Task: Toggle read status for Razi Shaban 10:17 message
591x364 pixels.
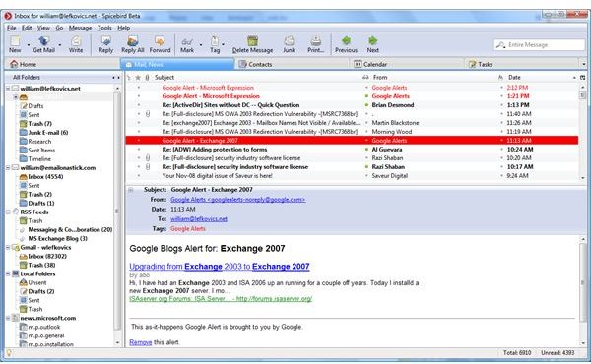Action: tap(366, 167)
